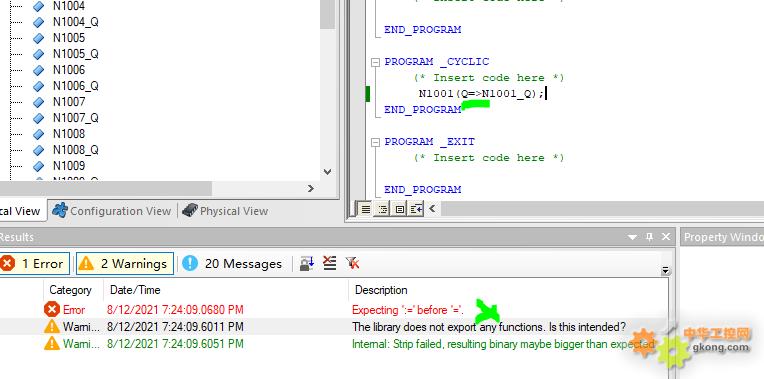Click the clear filter funnel icon
This screenshot has width=764, height=379.
coord(352,264)
